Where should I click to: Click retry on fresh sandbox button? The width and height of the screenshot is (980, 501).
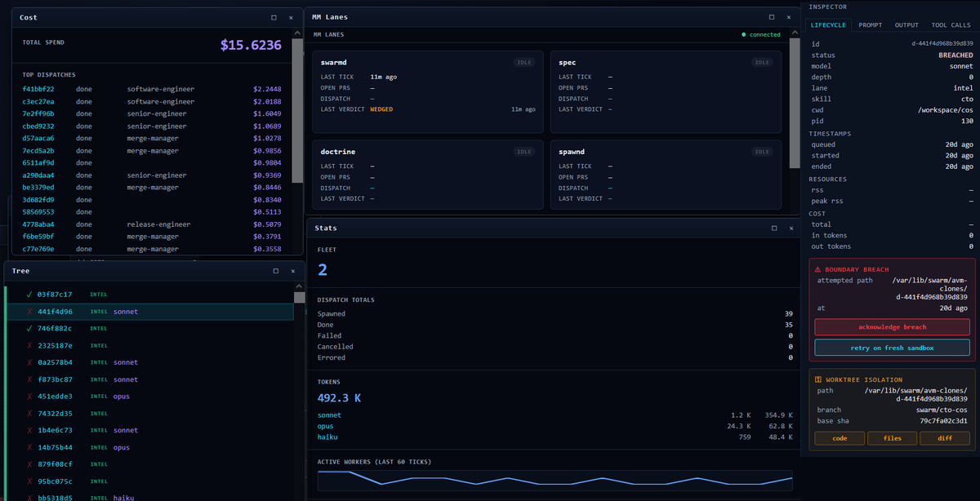coord(892,348)
